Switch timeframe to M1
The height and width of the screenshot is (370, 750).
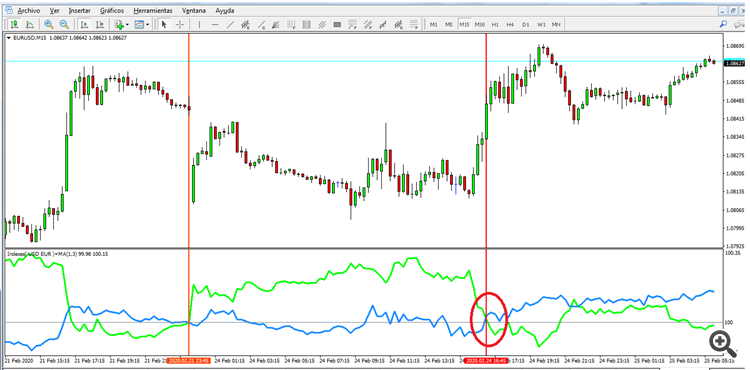[433, 24]
